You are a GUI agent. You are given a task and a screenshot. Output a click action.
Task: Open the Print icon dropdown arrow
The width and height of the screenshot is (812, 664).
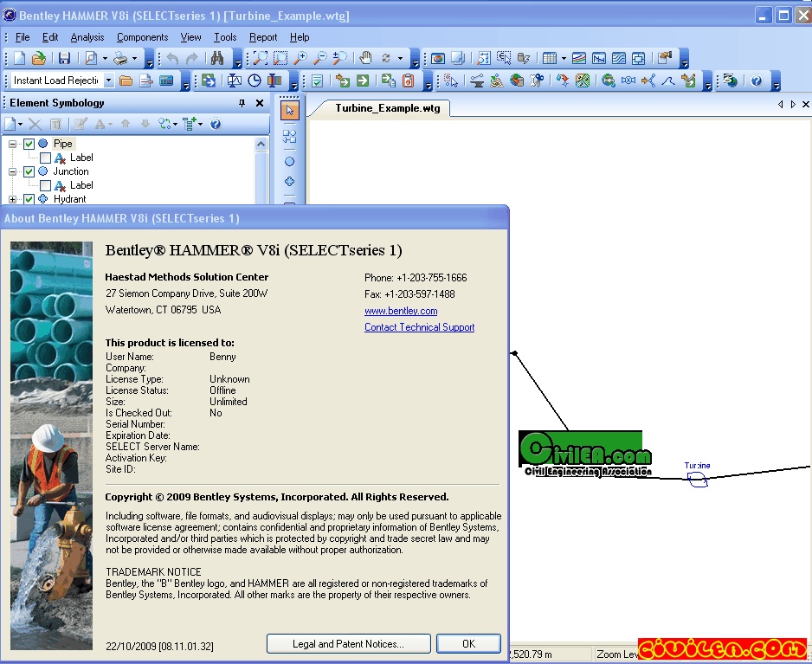135,58
